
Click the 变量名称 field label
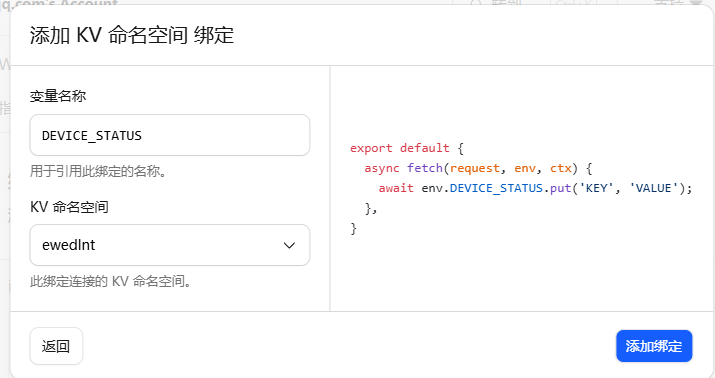pyautogui.click(x=58, y=96)
